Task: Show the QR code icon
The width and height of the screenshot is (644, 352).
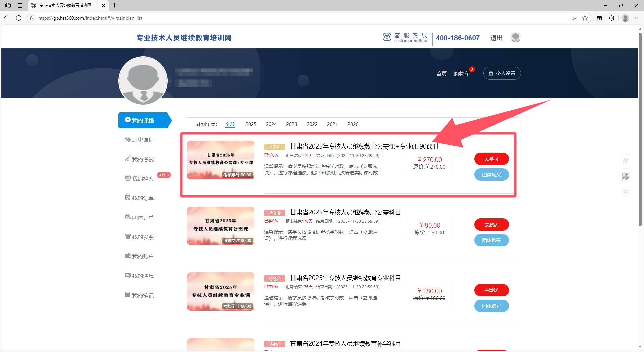Action: point(626,177)
